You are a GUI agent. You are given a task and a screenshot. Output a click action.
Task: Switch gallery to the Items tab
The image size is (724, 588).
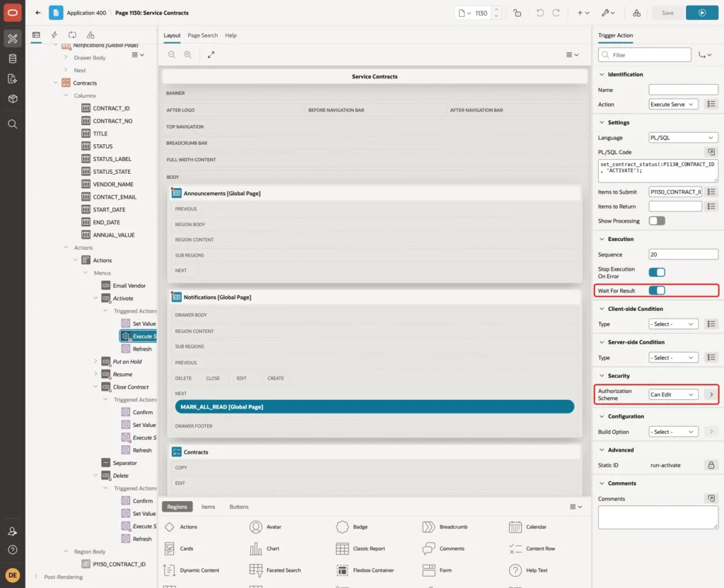[x=209, y=507]
